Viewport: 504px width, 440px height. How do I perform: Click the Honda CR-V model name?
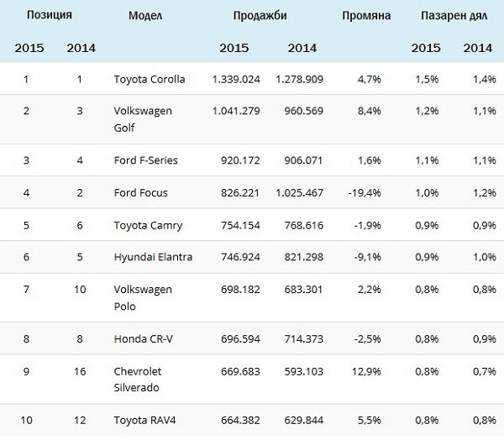coord(142,338)
